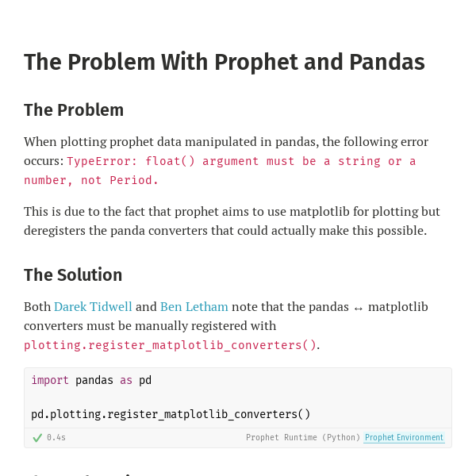Open the Ben Letham link
This screenshot has width=476, height=476.
194,306
